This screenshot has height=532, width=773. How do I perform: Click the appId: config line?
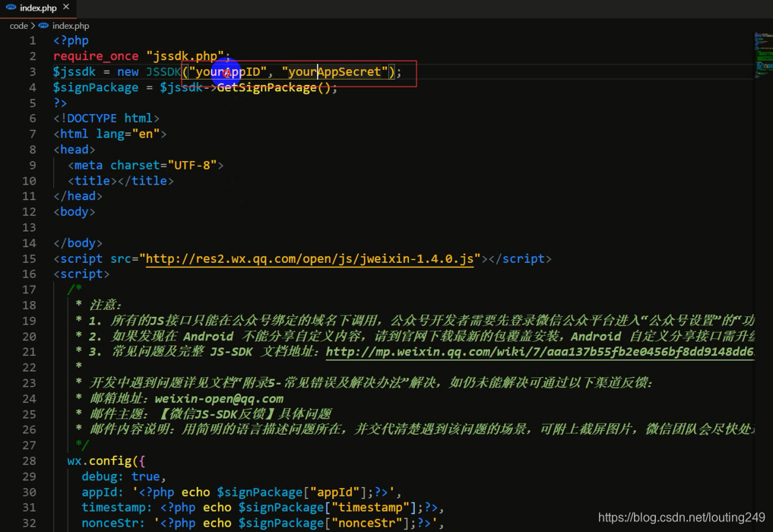pyautogui.click(x=242, y=492)
